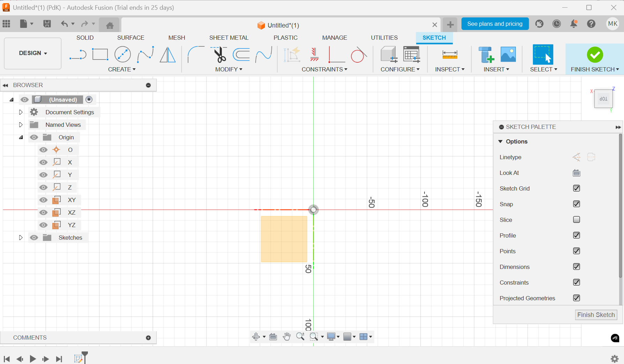The image size is (624, 364).
Task: Save the document
Action: point(47,24)
